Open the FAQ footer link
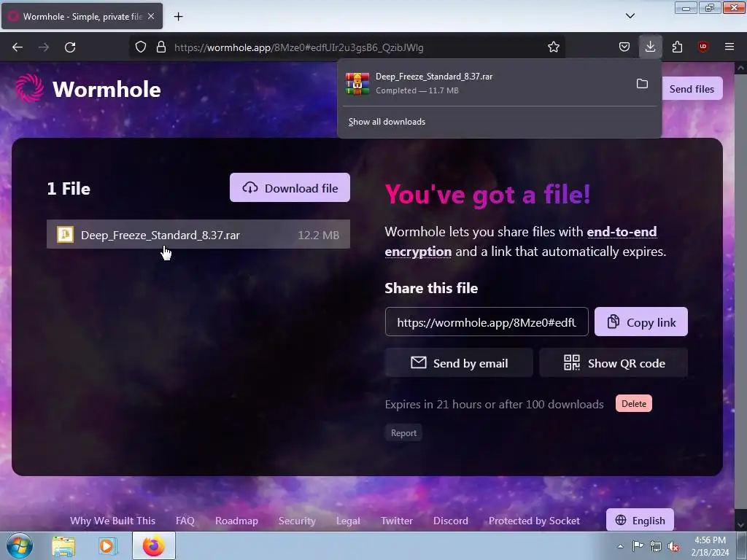The image size is (747, 560). click(x=185, y=521)
